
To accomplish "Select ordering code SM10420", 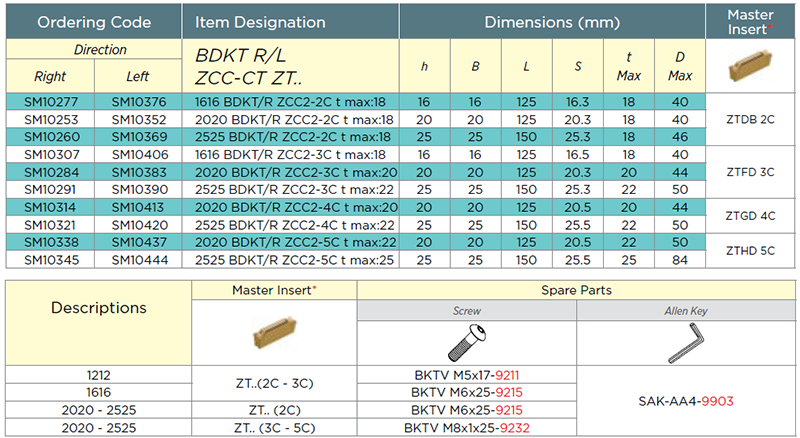I will coord(139,225).
